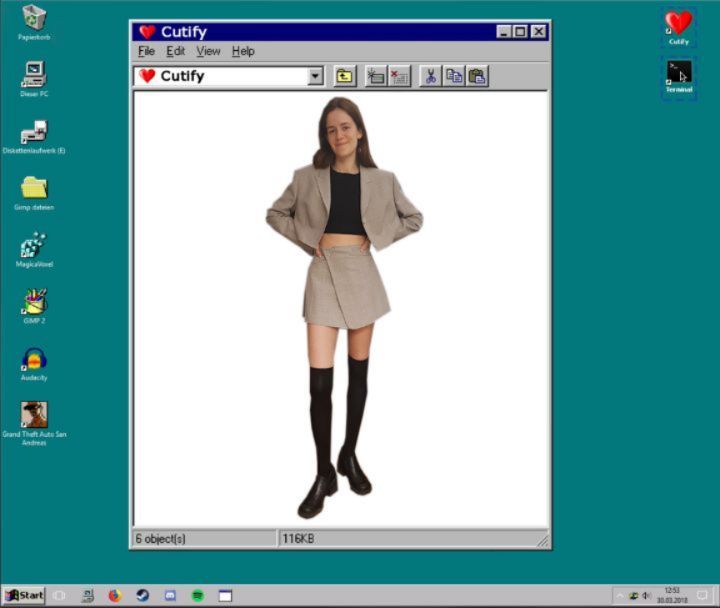The width and height of the screenshot is (720, 608).
Task: Open the Cutify address dropdown arrow
Action: [315, 76]
